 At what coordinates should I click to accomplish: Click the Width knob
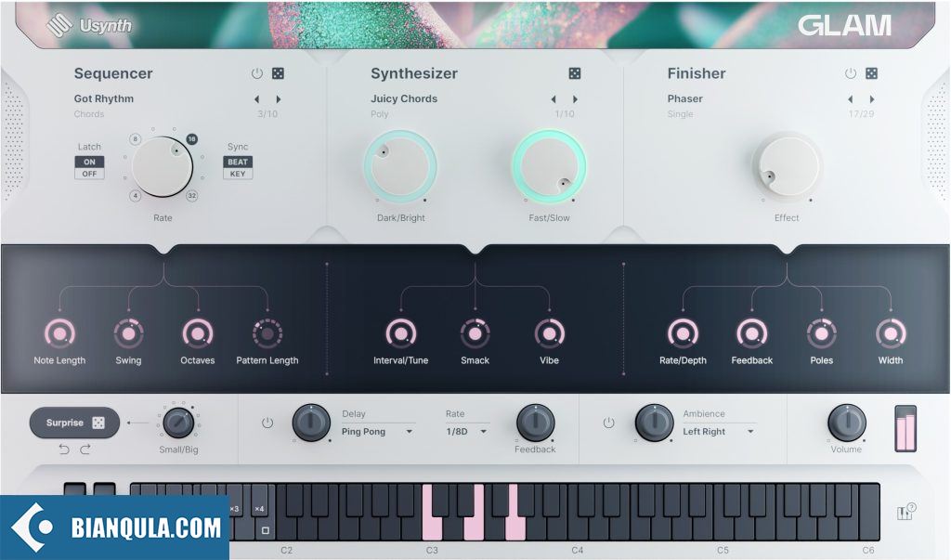[891, 333]
